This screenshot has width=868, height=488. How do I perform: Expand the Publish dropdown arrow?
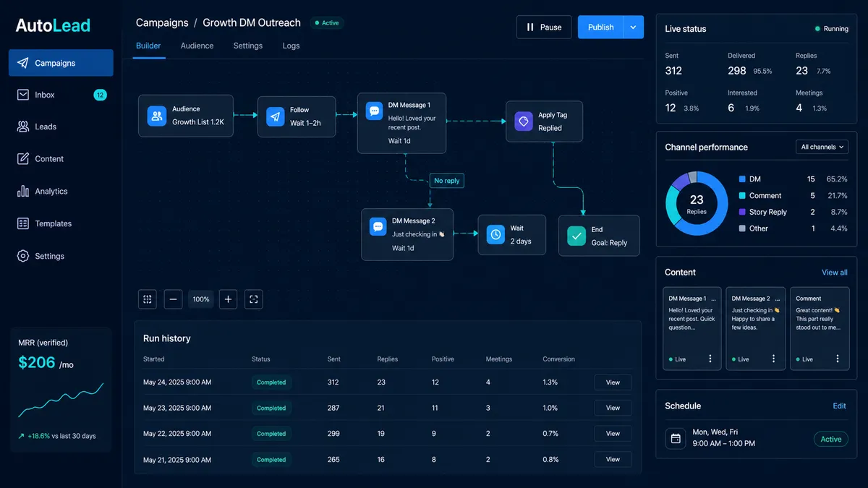[x=633, y=27]
